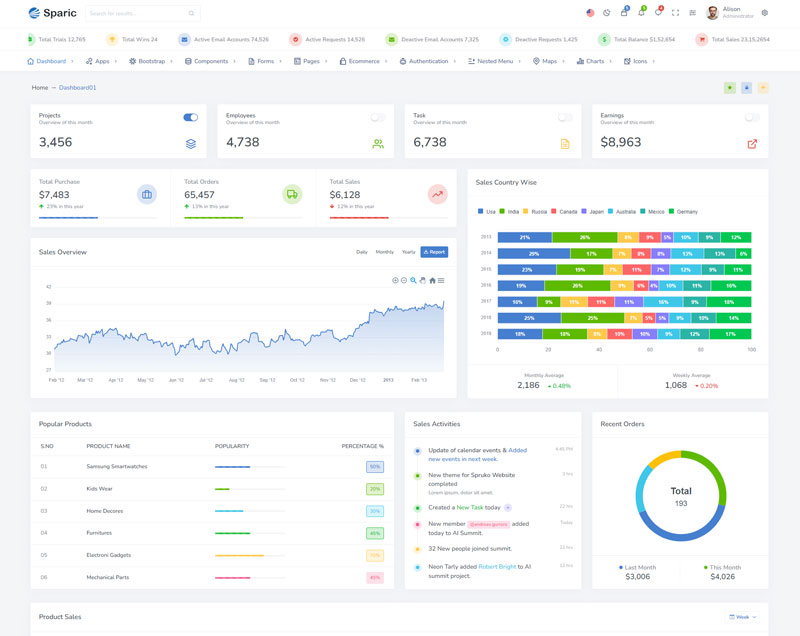
Task: Open the Charts menu item
Action: (x=593, y=61)
